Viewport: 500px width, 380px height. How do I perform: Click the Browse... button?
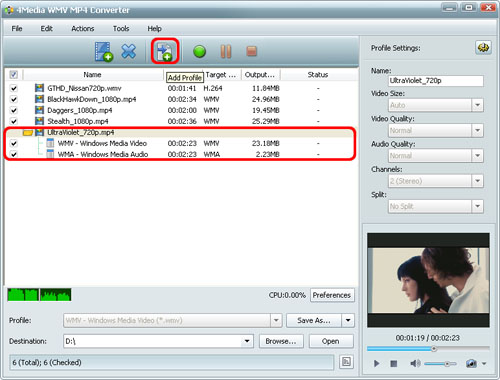click(x=281, y=341)
